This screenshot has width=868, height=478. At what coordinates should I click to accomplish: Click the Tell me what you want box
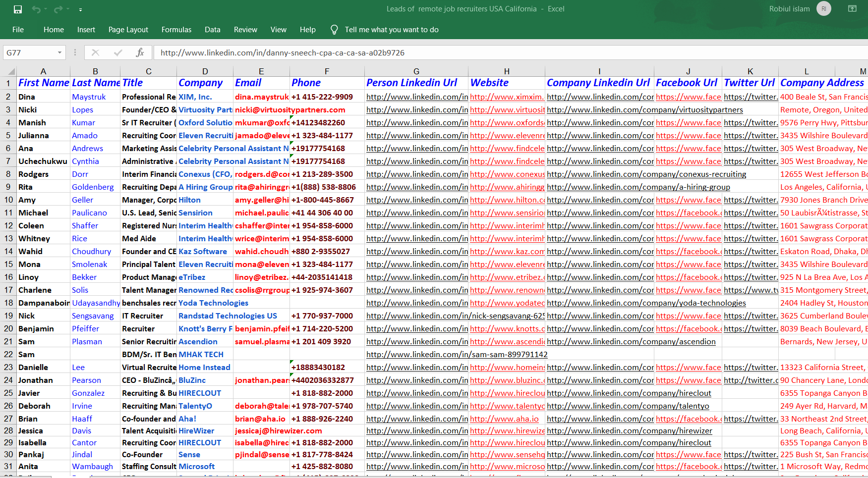(x=391, y=30)
